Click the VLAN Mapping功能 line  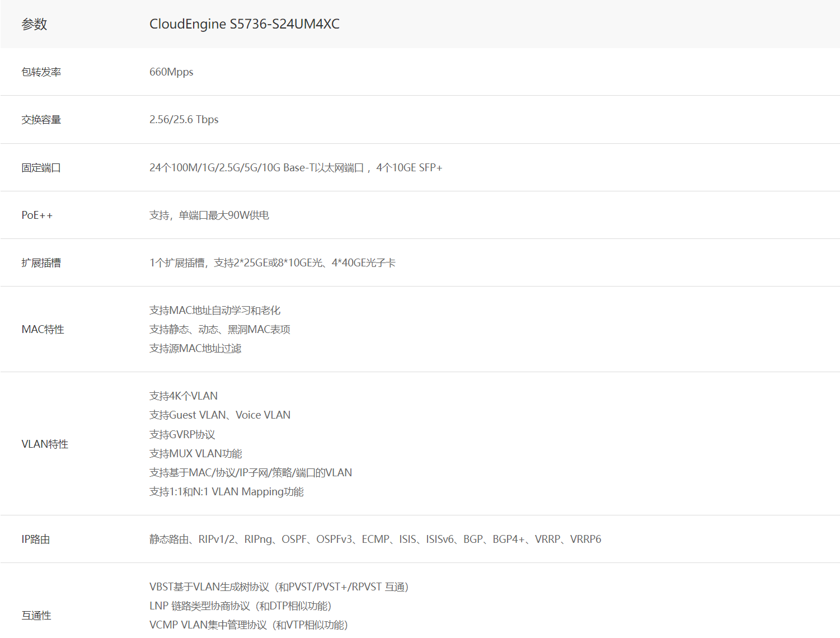(226, 491)
